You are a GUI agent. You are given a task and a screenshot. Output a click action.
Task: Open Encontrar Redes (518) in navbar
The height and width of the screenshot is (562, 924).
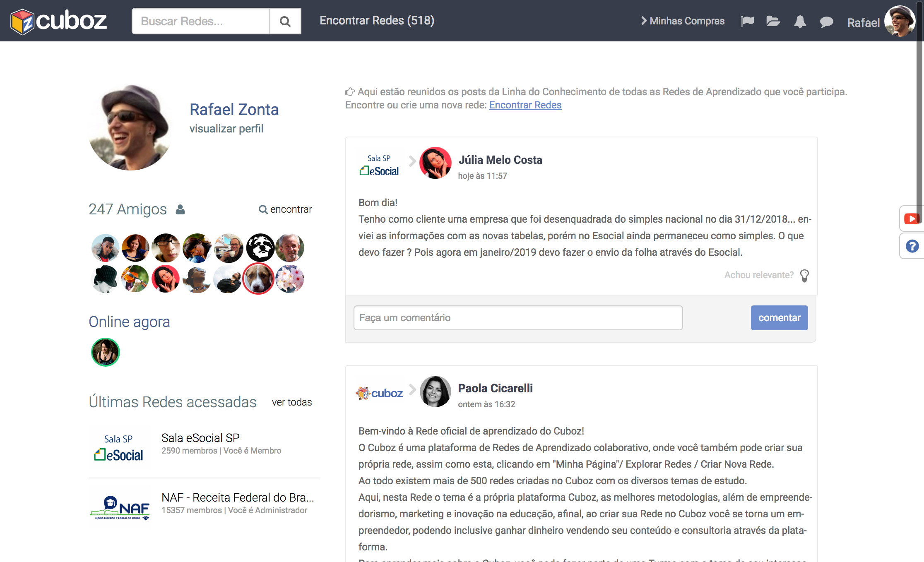tap(377, 20)
